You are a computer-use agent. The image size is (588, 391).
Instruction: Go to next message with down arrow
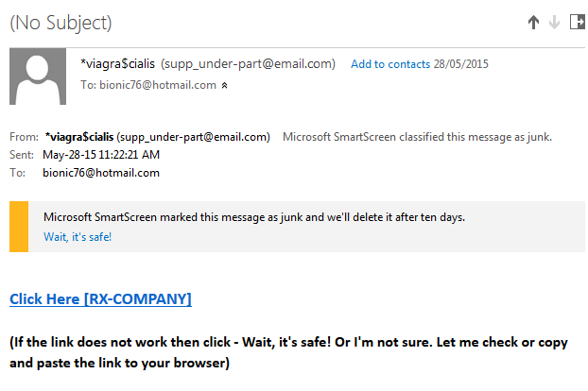554,24
